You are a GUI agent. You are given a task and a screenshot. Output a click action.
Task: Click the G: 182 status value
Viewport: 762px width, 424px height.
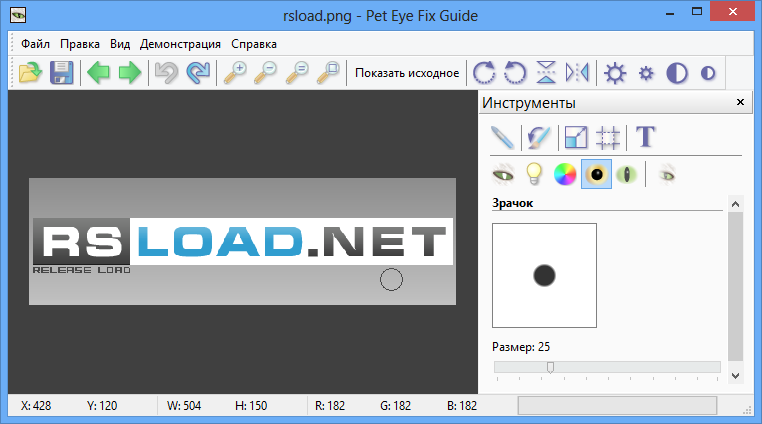click(396, 406)
